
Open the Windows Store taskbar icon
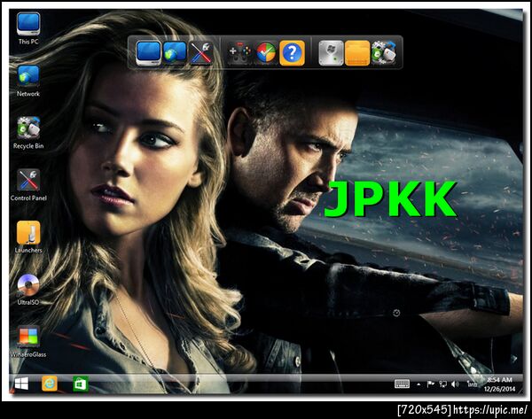point(81,384)
